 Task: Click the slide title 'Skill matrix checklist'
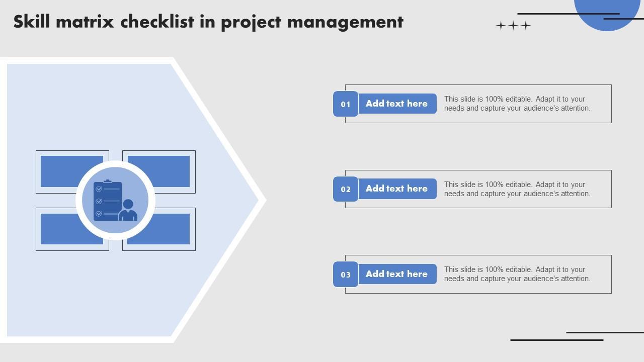click(x=208, y=22)
